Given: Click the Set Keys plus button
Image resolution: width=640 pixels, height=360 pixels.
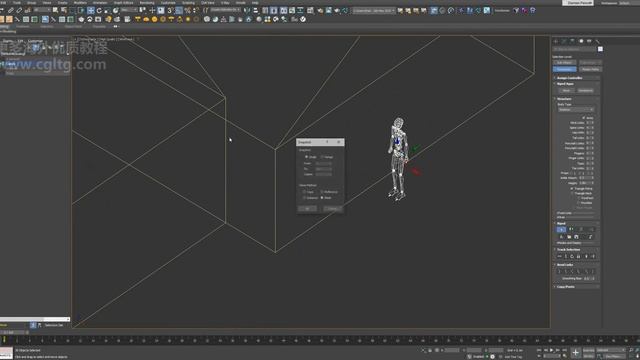Looking at the screenshot, I should (x=576, y=352).
